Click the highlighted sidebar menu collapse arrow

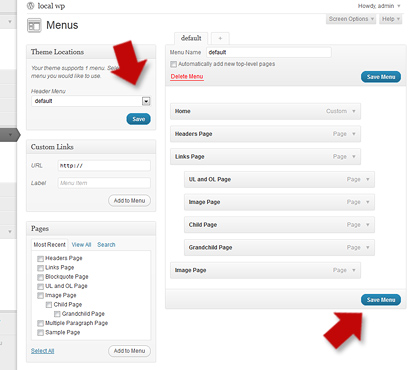[x=10, y=135]
